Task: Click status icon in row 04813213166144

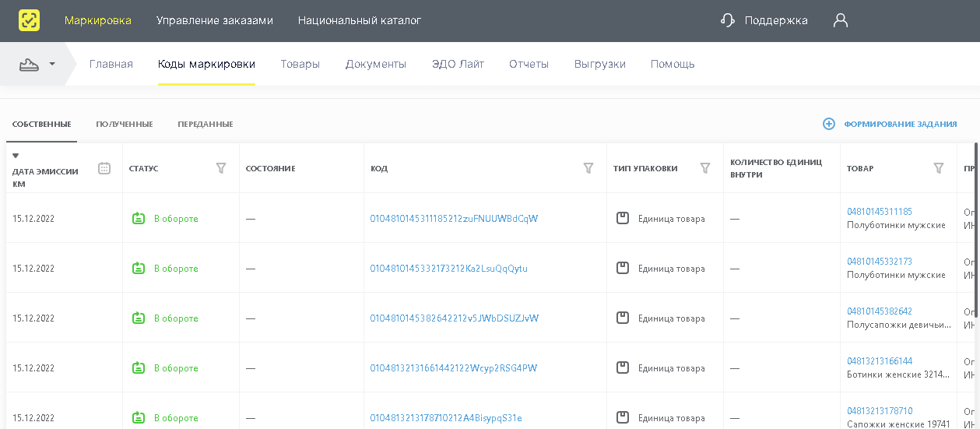Action: click(x=139, y=368)
